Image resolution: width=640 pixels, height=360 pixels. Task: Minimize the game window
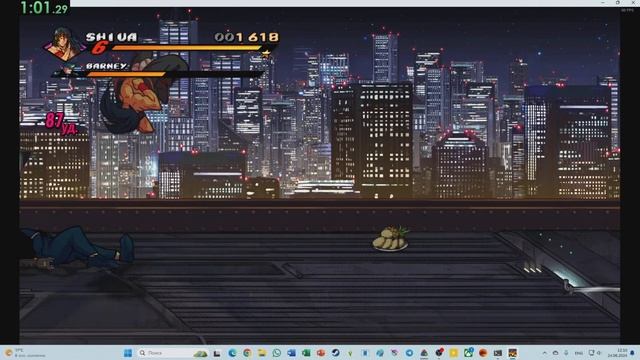pyautogui.click(x=603, y=3)
